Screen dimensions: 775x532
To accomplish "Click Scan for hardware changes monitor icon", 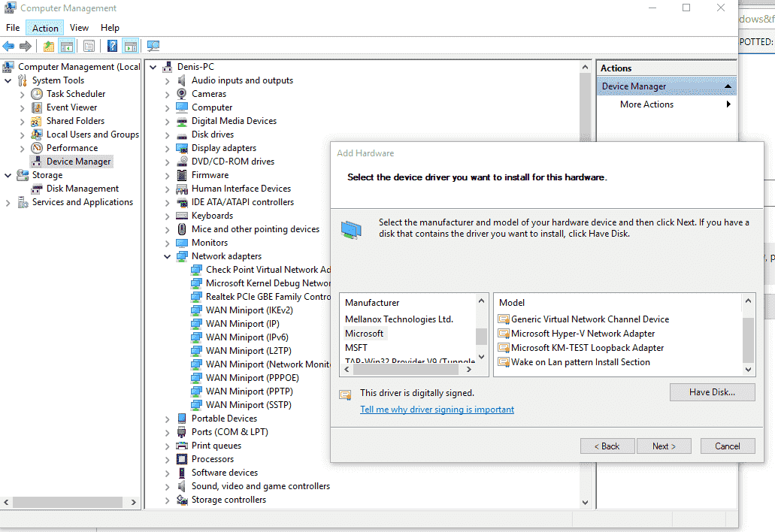I will 153,47.
